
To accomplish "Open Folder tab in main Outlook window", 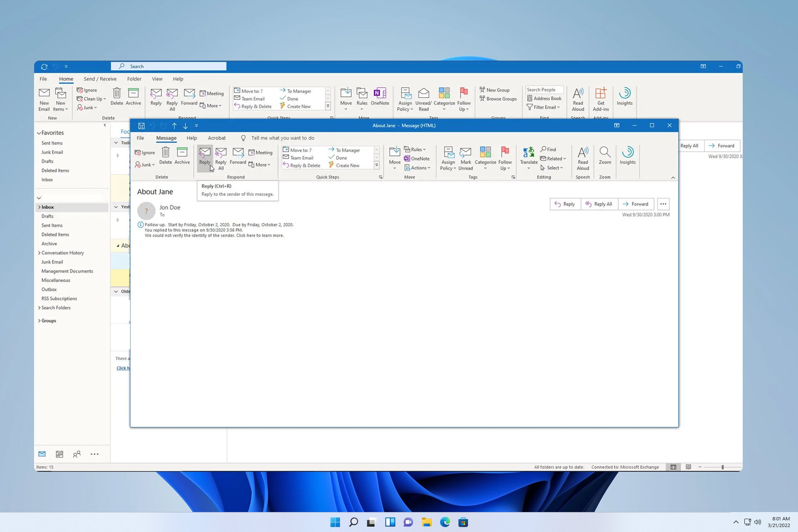I will 134,79.
